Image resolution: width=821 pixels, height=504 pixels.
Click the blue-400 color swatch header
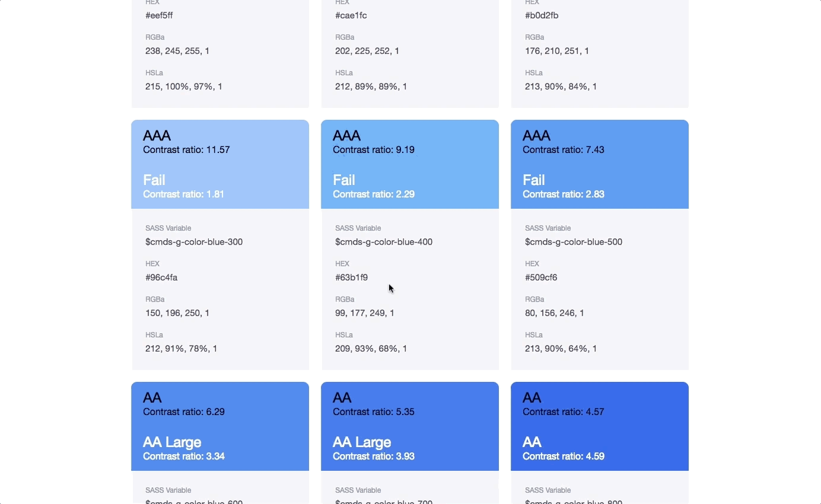click(410, 164)
